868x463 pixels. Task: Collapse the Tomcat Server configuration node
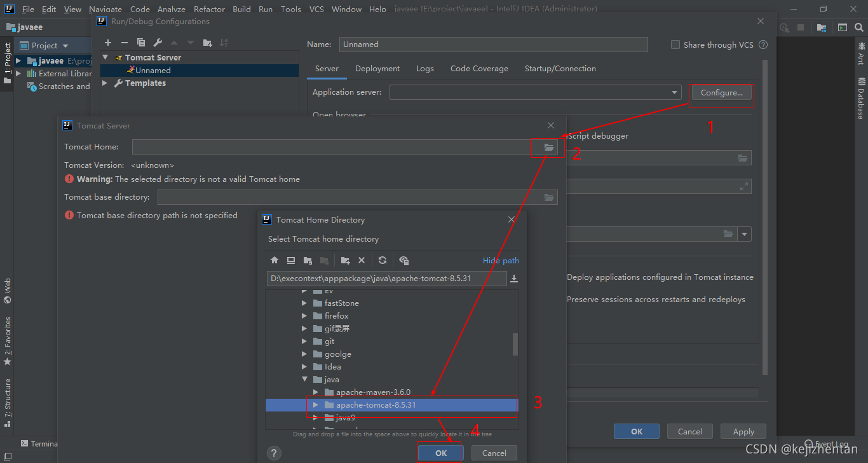[x=105, y=57]
